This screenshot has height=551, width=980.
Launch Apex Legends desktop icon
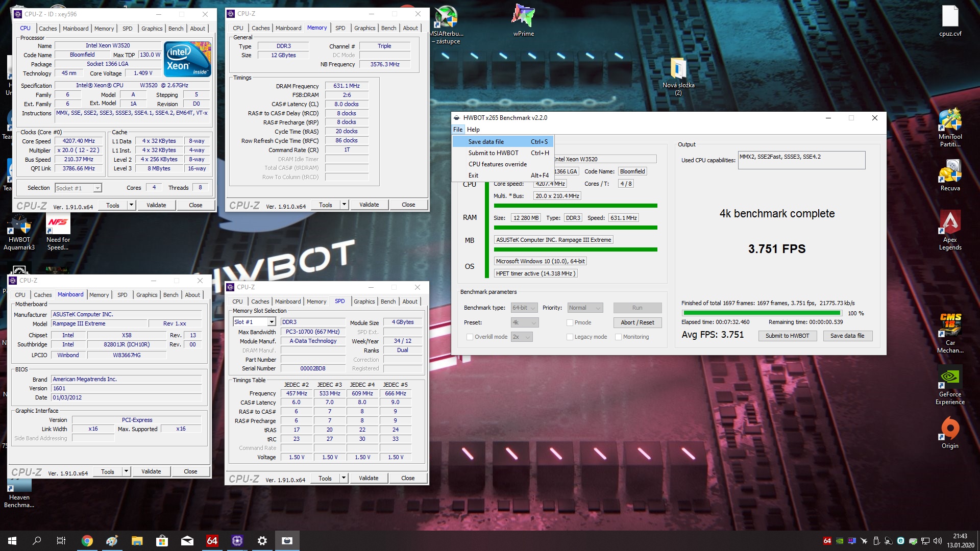point(950,230)
